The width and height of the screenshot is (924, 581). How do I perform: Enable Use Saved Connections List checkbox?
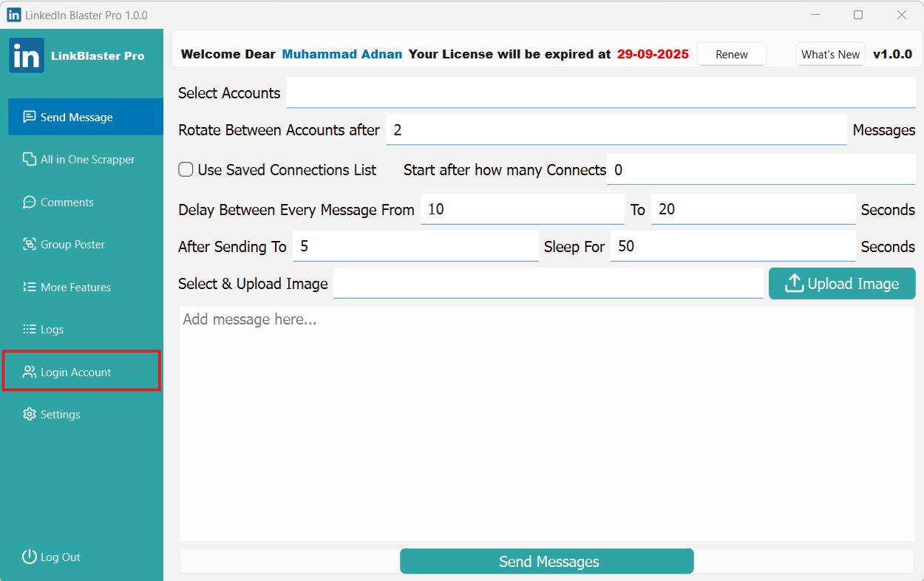(186, 170)
